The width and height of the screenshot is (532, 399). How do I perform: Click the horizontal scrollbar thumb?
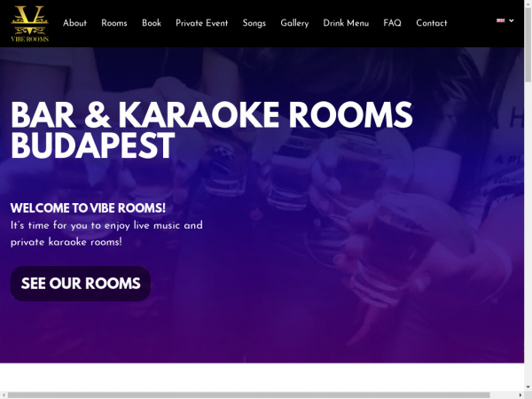[248, 395]
